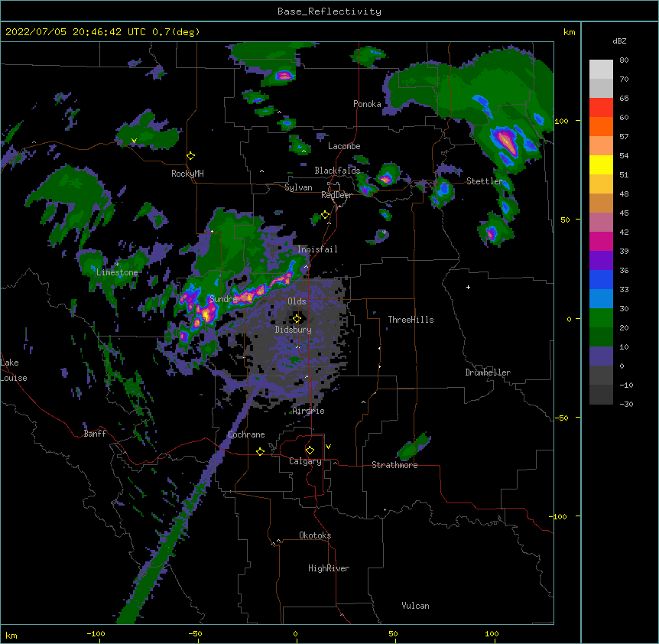The width and height of the screenshot is (659, 644).
Task: Click the dBZ legend heading
Action: coord(619,41)
